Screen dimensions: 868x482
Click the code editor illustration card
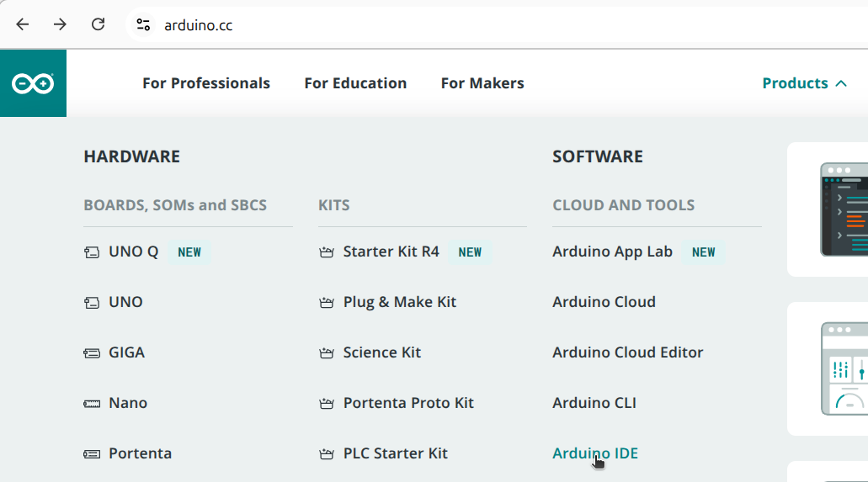828,209
